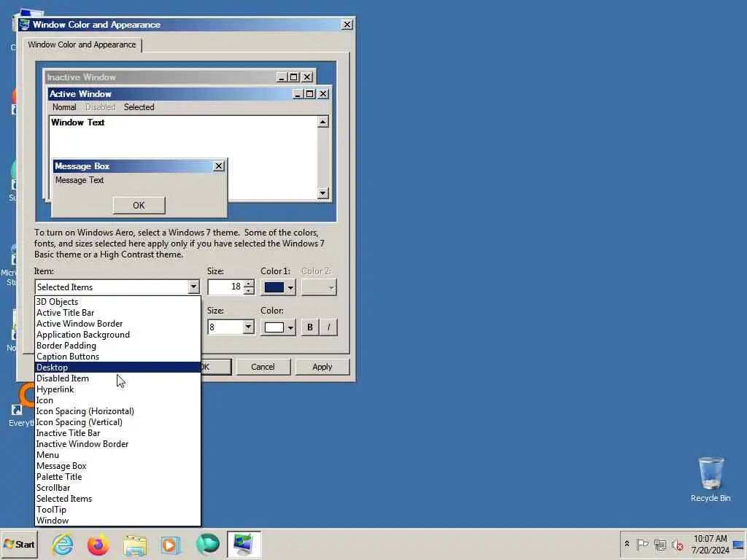Click the preview scrollbar up arrow
Screen dimensions: 747x560
coord(323,122)
